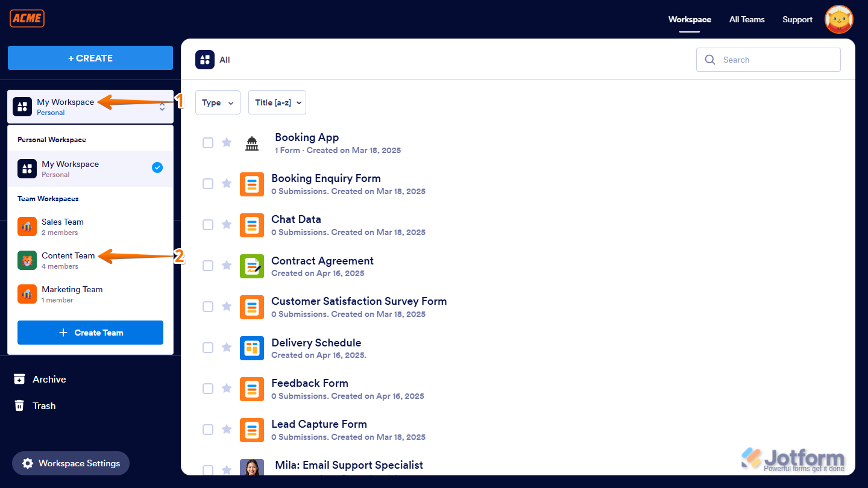Open the Support menu item
The height and width of the screenshot is (488, 868).
pyautogui.click(x=797, y=19)
